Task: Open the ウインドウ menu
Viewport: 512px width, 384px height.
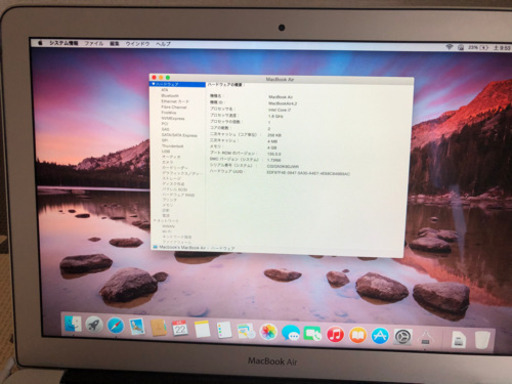Action: click(138, 44)
